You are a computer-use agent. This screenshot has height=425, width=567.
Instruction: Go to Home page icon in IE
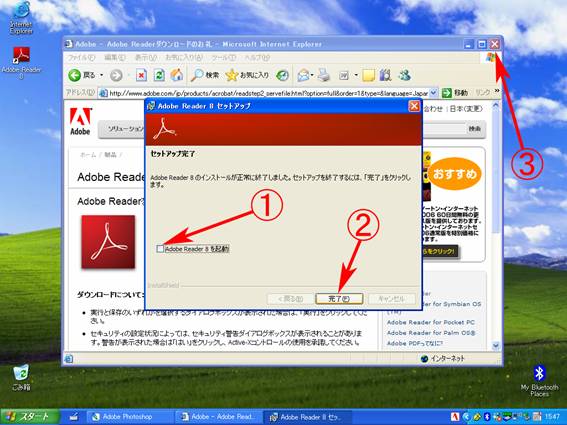click(177, 75)
